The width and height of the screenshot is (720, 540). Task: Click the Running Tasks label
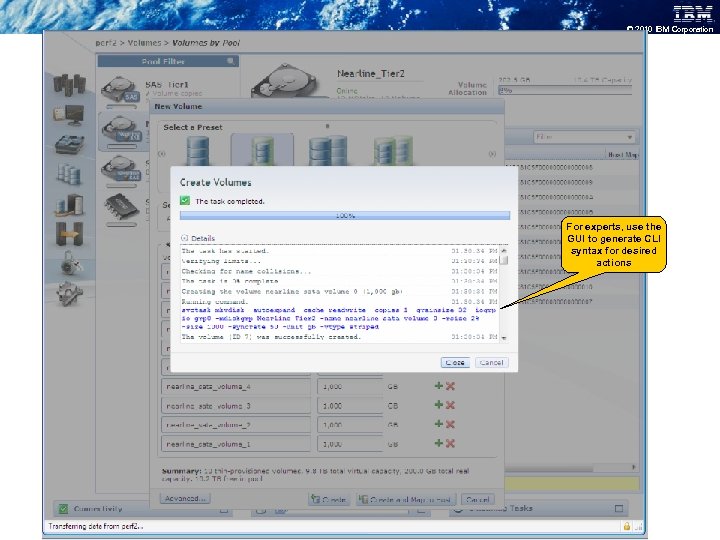pos(501,508)
